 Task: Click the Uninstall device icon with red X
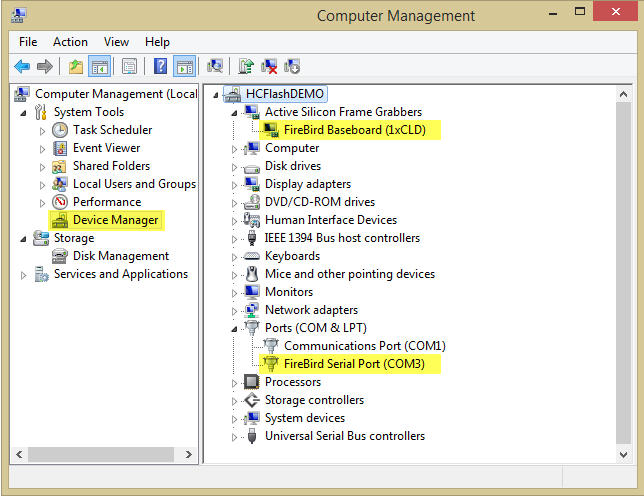tap(269, 67)
